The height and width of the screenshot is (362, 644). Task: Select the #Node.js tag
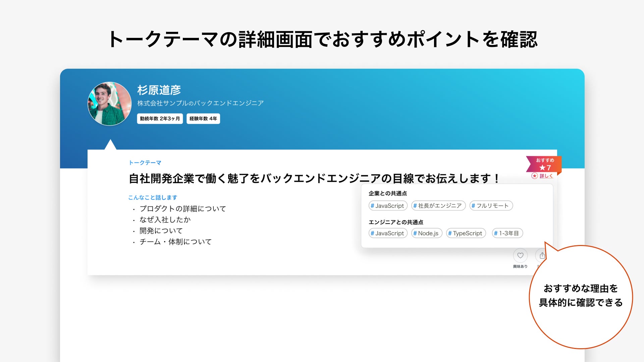[426, 233]
